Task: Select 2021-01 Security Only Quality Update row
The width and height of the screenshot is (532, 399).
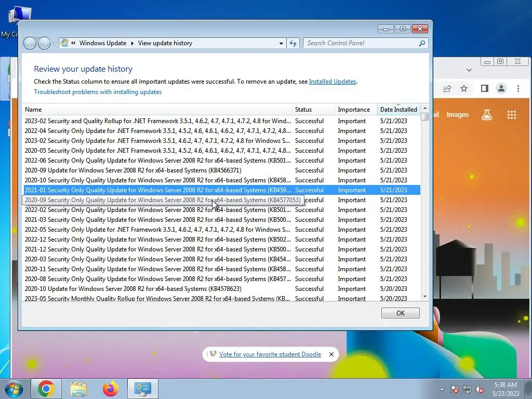Action: click(x=222, y=190)
